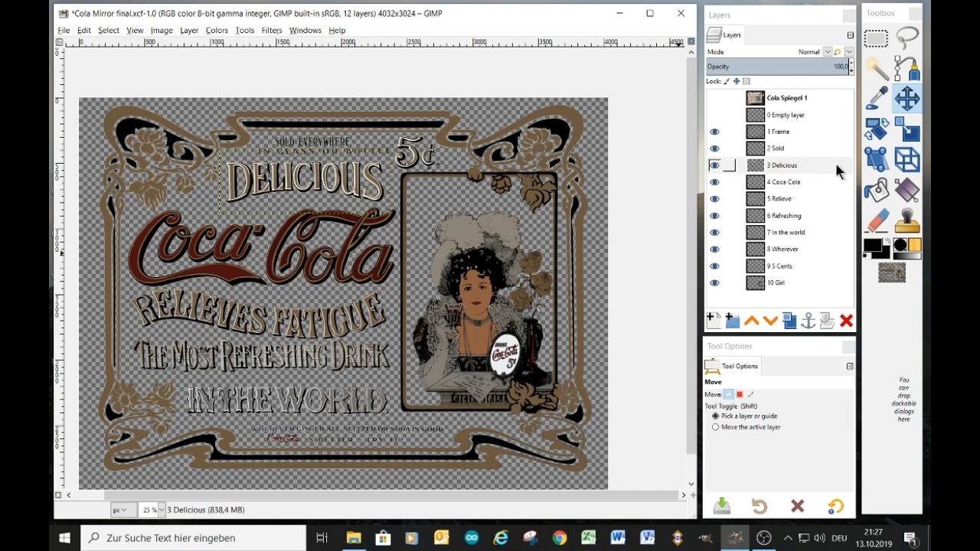Toggle Lock alpha channel
This screenshot has height=551, width=980.
(746, 81)
